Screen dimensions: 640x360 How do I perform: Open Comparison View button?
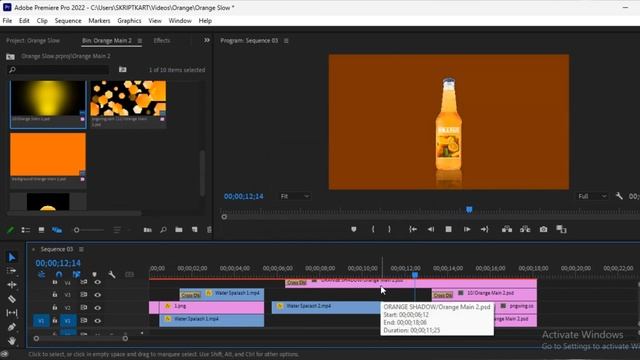click(x=561, y=229)
